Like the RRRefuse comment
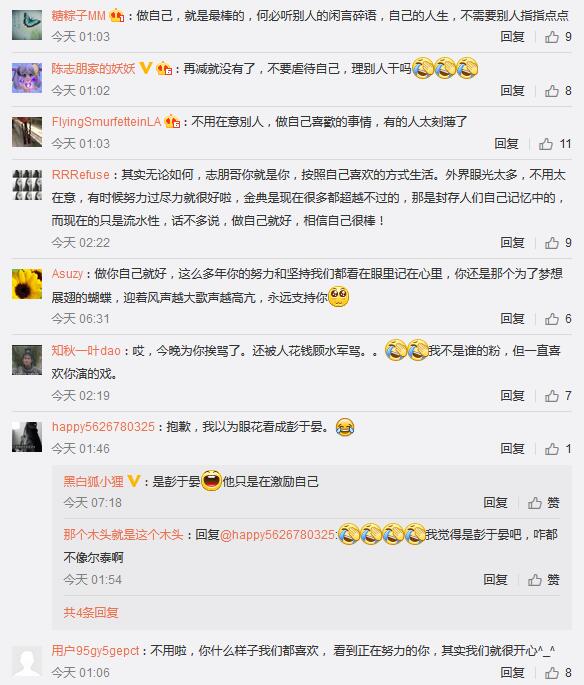 pos(558,243)
